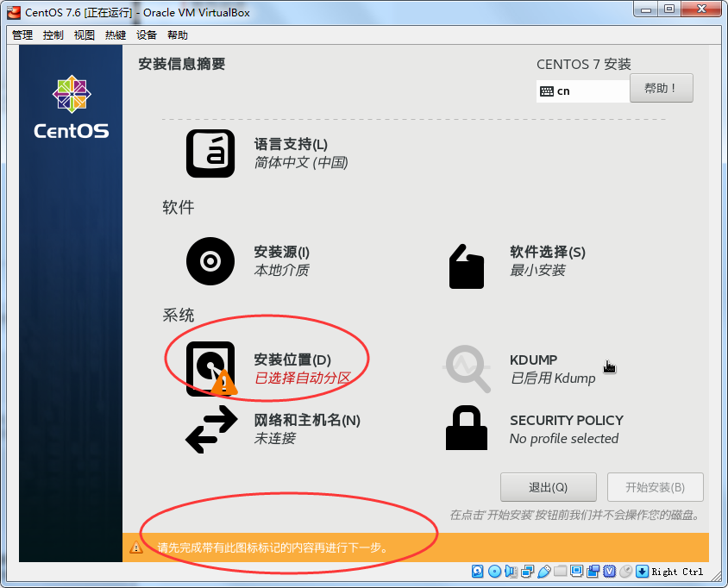Click the VirtualBox USB status icon
The image size is (728, 588).
(x=543, y=572)
